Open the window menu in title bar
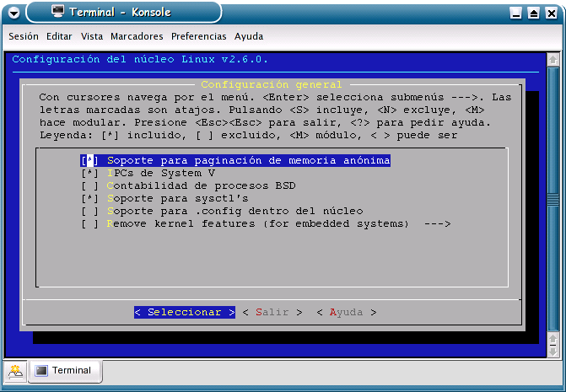 12,12
